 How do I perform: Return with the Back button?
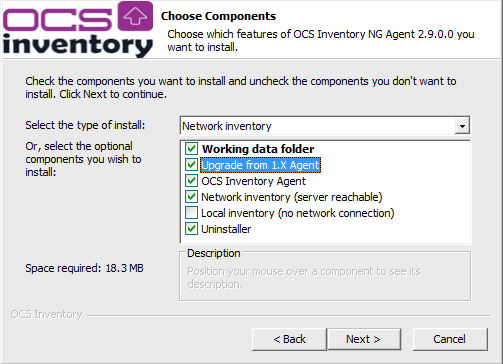click(x=289, y=339)
